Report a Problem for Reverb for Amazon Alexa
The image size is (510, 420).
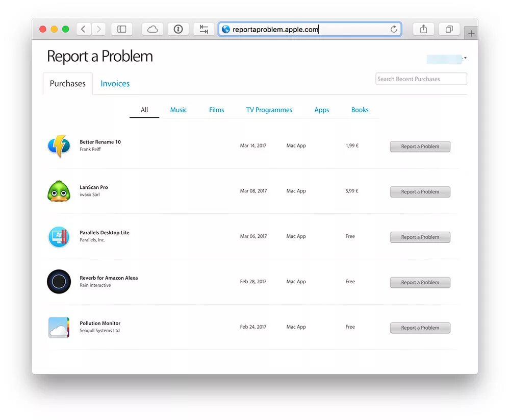pyautogui.click(x=420, y=282)
